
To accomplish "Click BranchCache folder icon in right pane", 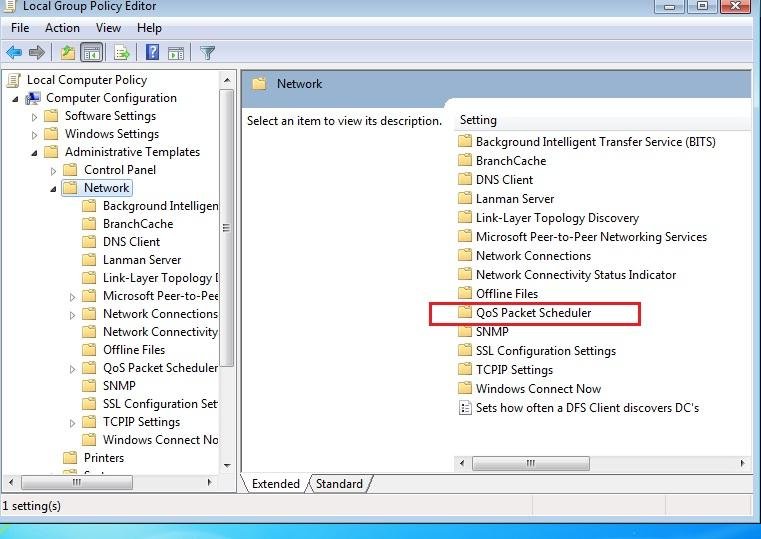I will click(x=465, y=160).
